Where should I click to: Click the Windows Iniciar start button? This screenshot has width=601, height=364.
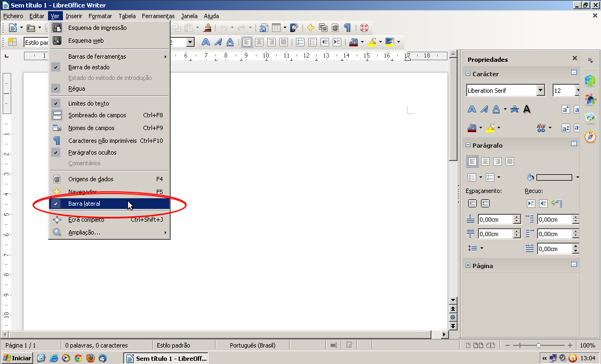[17, 358]
